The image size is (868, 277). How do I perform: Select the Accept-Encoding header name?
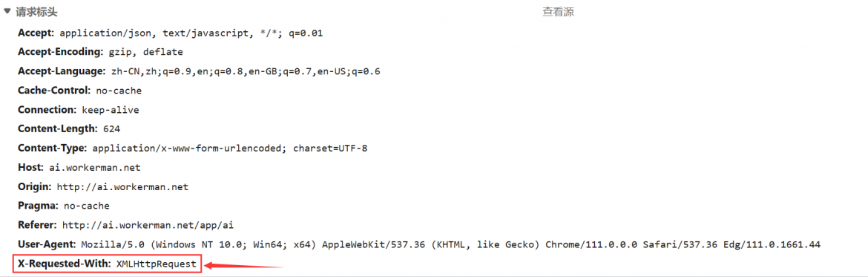tap(60, 52)
